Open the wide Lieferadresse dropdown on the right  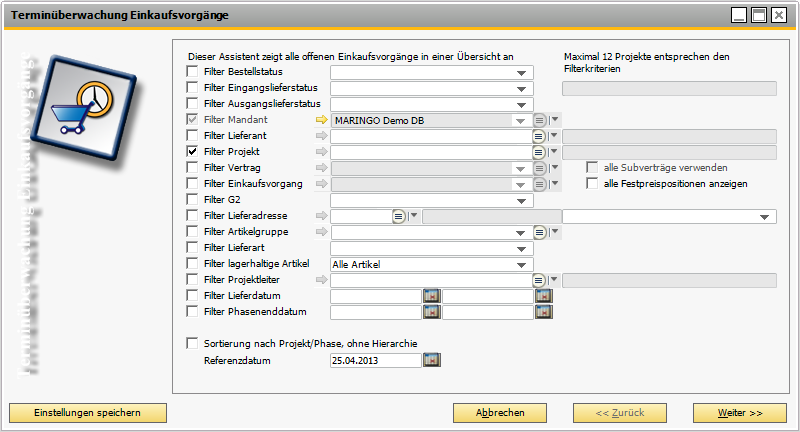764,217
